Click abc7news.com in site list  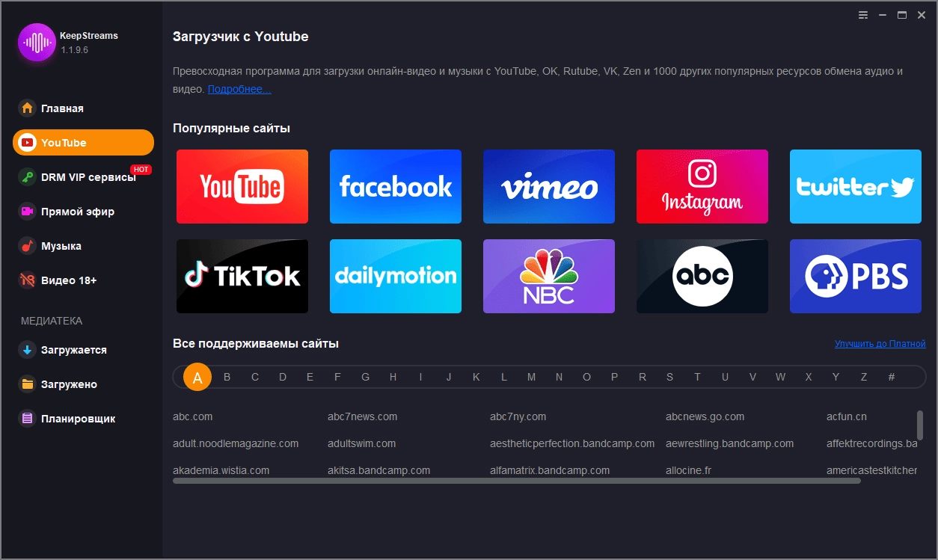(362, 416)
